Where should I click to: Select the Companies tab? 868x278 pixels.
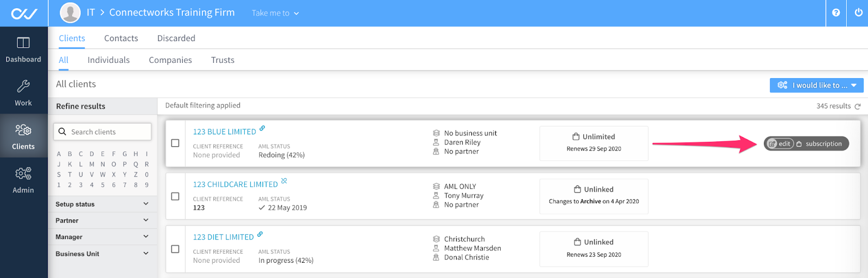(x=170, y=60)
